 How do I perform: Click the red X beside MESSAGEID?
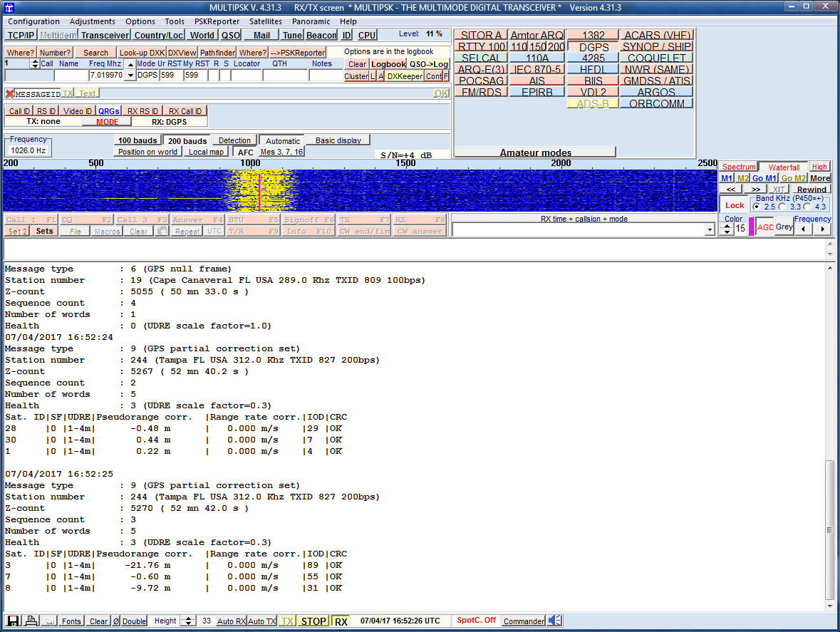click(x=10, y=94)
